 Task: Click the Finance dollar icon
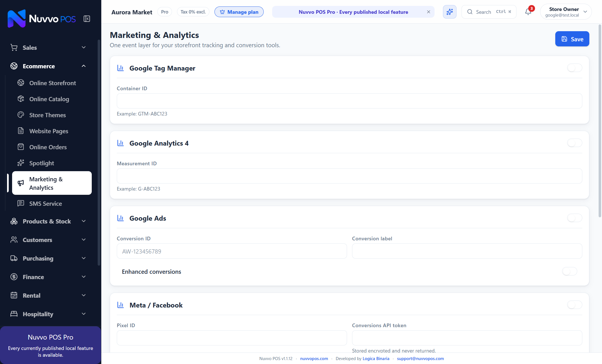click(14, 277)
